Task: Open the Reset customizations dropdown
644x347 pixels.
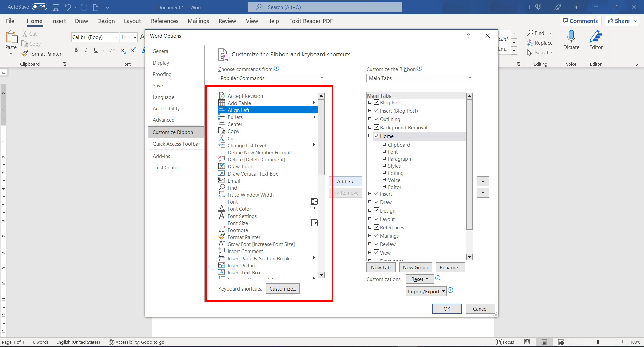Action: pyautogui.click(x=420, y=279)
